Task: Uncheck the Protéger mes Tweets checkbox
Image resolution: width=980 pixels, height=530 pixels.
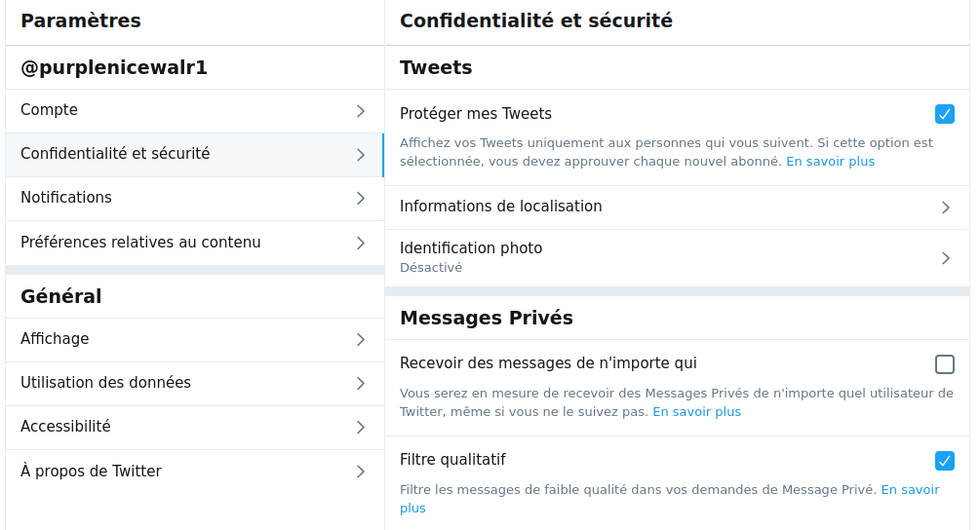Action: 944,114
